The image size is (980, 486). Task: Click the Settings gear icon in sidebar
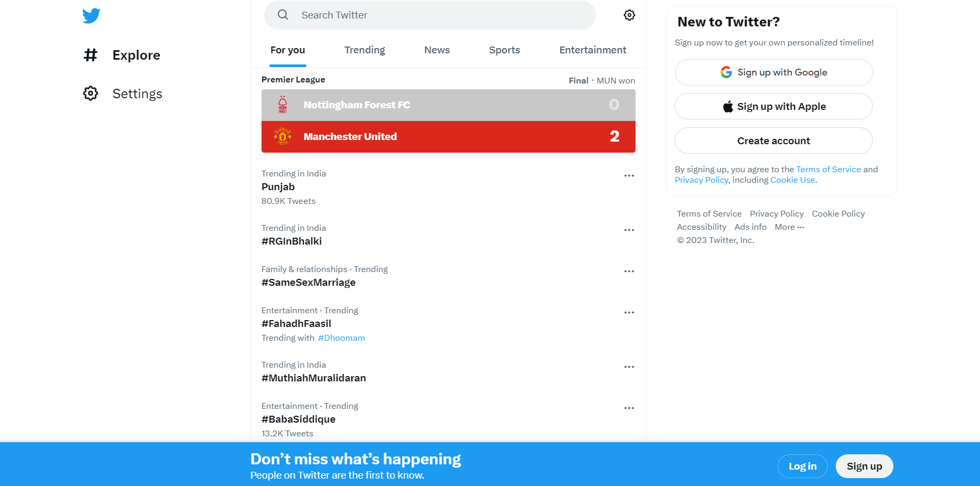pyautogui.click(x=91, y=94)
